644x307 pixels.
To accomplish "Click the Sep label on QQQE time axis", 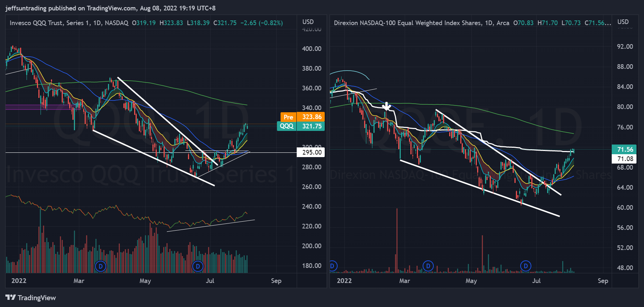I will [x=603, y=281].
